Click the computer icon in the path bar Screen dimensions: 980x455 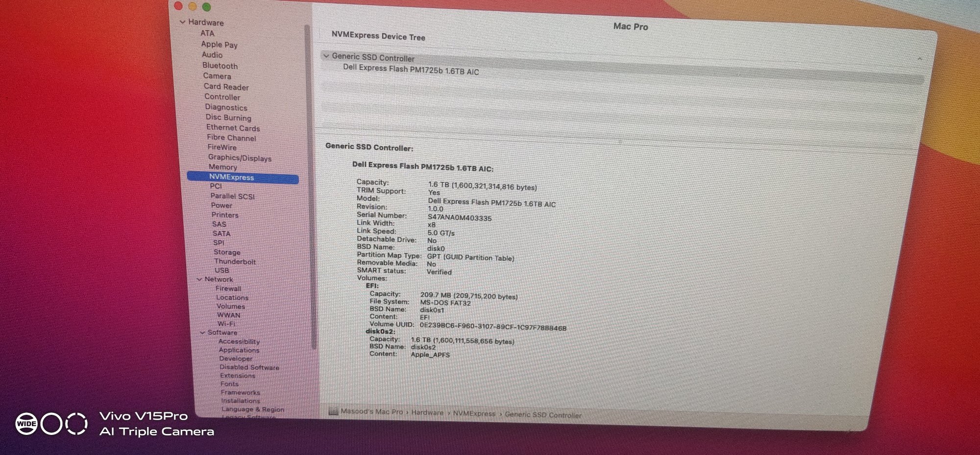click(x=333, y=411)
